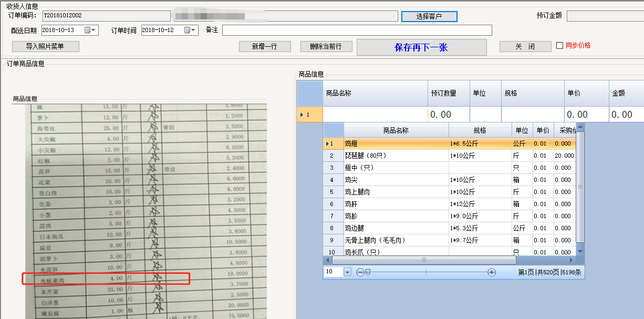644x319 pixels.
Task: Click the 删除当前行 button
Action: pos(326,46)
